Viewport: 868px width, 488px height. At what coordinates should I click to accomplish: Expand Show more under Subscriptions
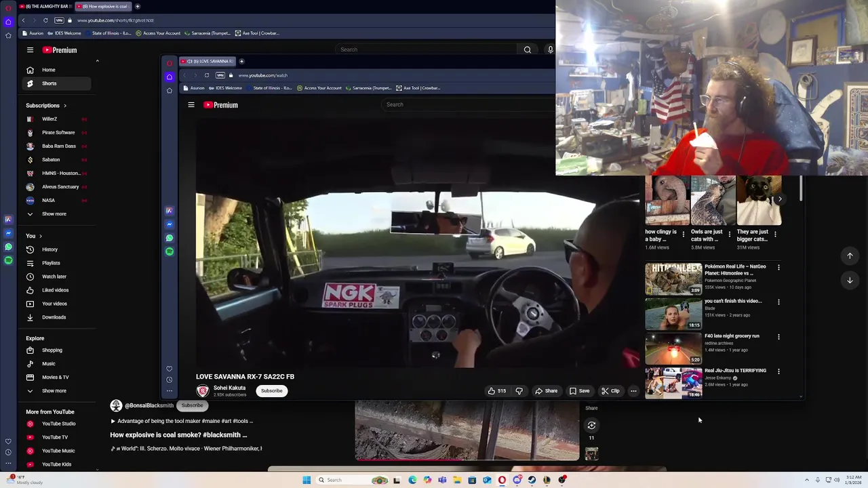pyautogui.click(x=54, y=214)
